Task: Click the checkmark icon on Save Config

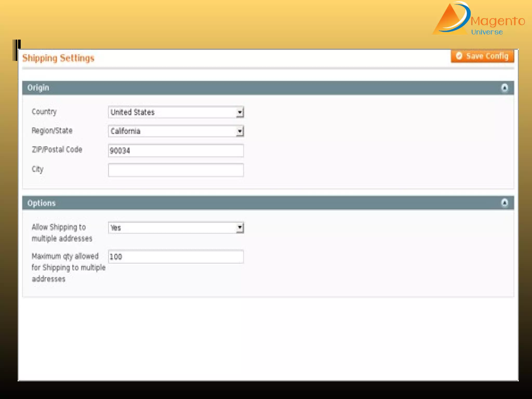Action: coord(459,56)
